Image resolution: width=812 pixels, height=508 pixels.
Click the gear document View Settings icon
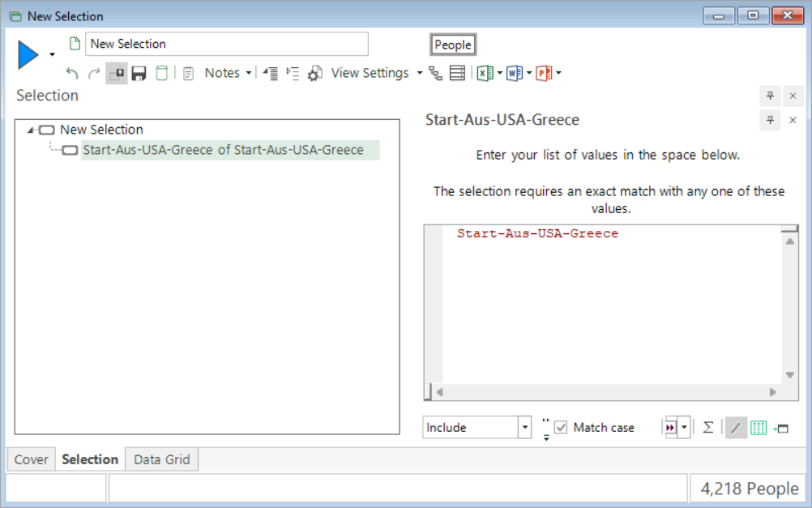tap(315, 74)
